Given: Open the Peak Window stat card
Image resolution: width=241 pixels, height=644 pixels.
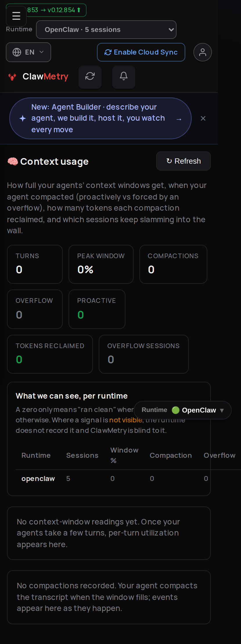Looking at the screenshot, I should pos(101,264).
